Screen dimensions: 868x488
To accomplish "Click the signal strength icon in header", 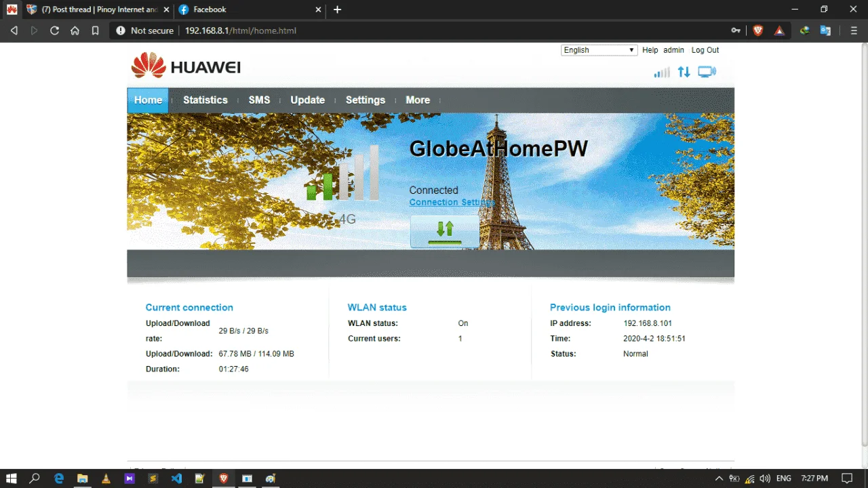I will (x=662, y=72).
